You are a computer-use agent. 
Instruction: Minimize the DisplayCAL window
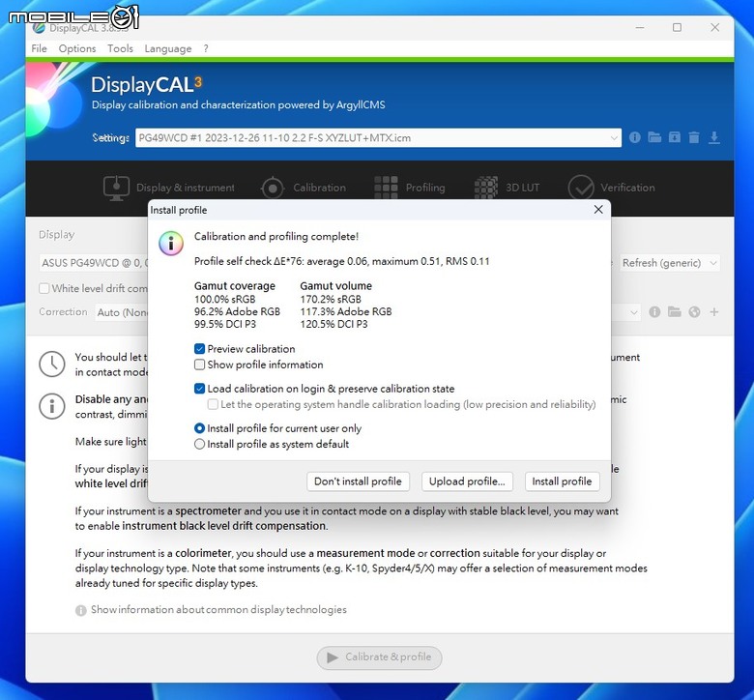coord(640,28)
